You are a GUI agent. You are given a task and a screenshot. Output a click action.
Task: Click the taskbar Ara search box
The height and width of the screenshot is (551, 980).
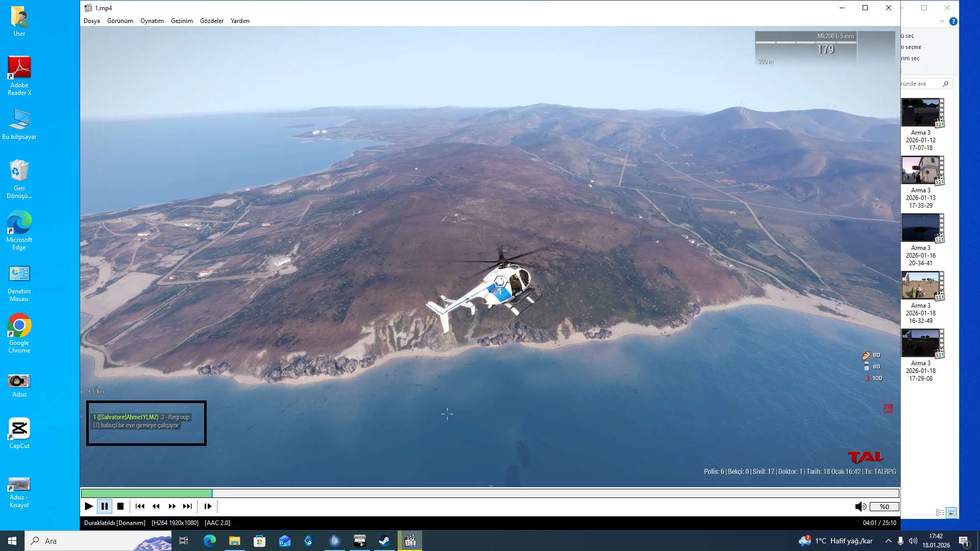tap(98, 541)
